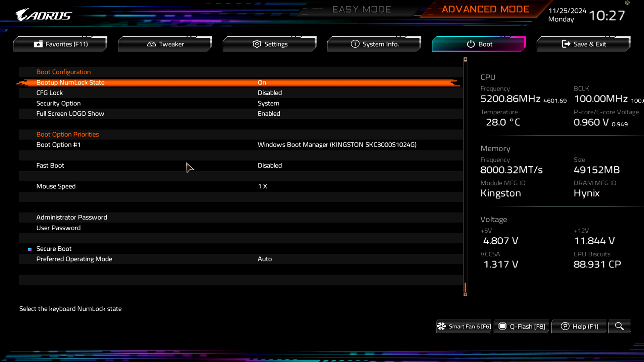644x362 pixels.
Task: Expand the Secure Boot submenu
Action: pos(54,248)
